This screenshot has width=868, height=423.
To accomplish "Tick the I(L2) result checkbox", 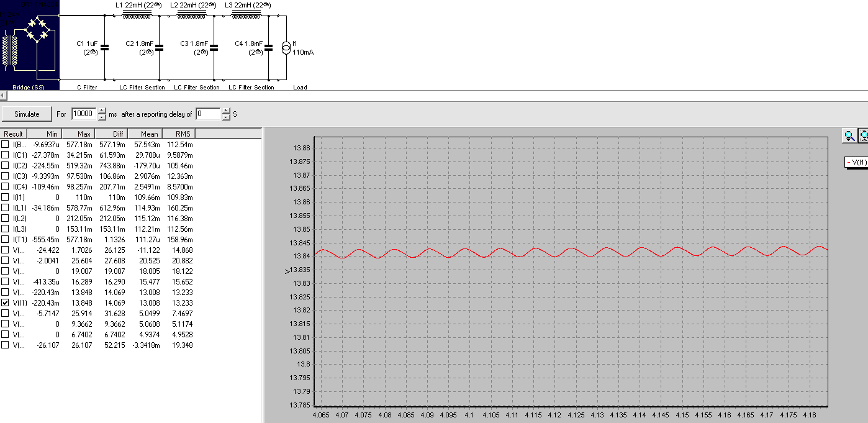I will point(5,218).
